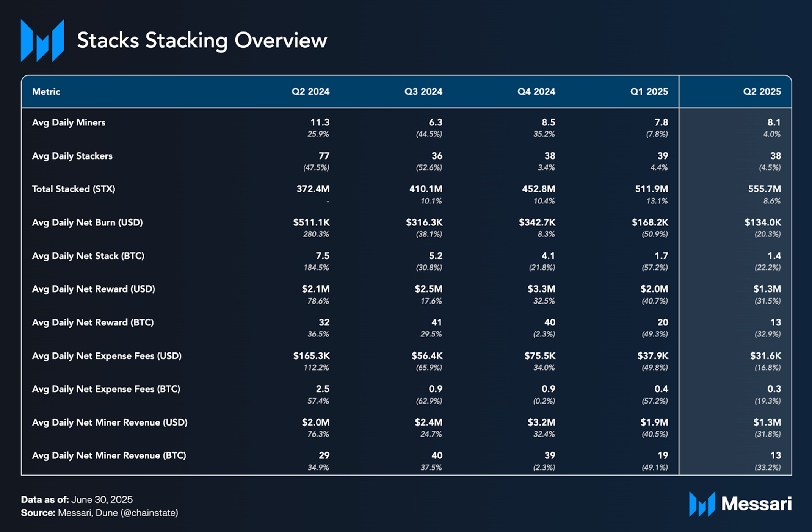Select the Metric column header
The height and width of the screenshot is (532, 812).
(x=46, y=92)
